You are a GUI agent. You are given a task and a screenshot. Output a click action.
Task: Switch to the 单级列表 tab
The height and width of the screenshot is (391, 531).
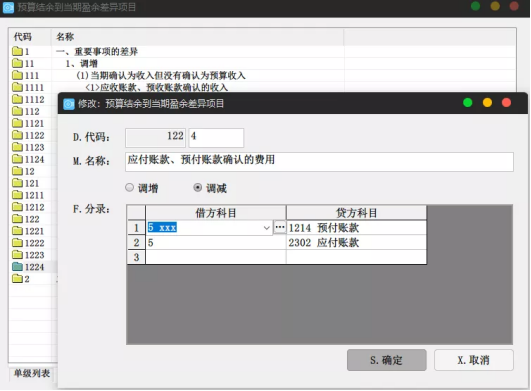[31, 373]
